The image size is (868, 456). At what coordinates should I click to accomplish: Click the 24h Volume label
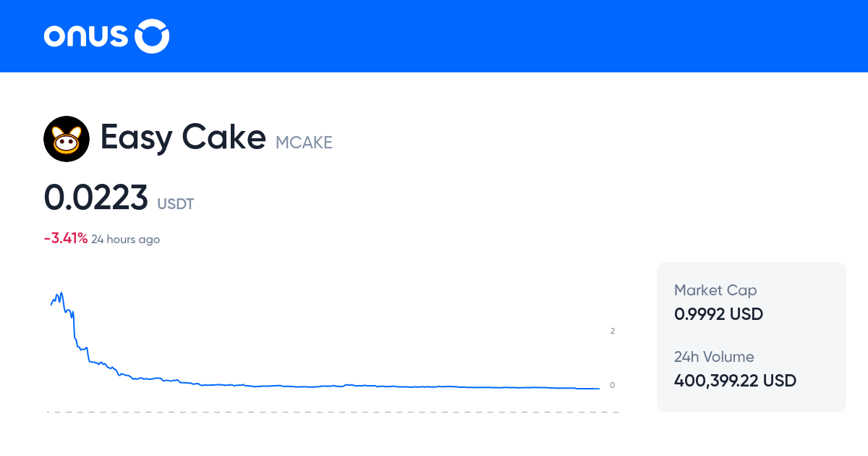(714, 357)
